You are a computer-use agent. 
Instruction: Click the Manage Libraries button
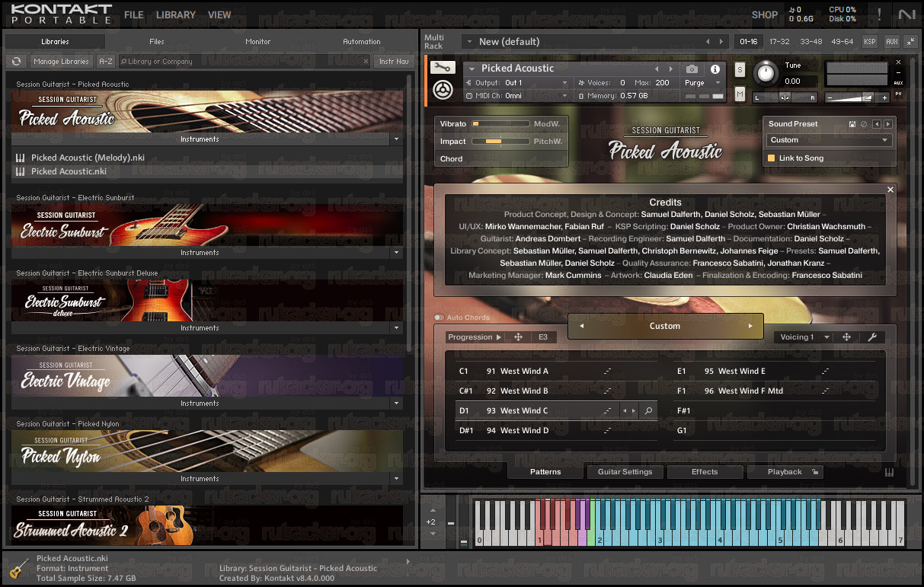(61, 62)
